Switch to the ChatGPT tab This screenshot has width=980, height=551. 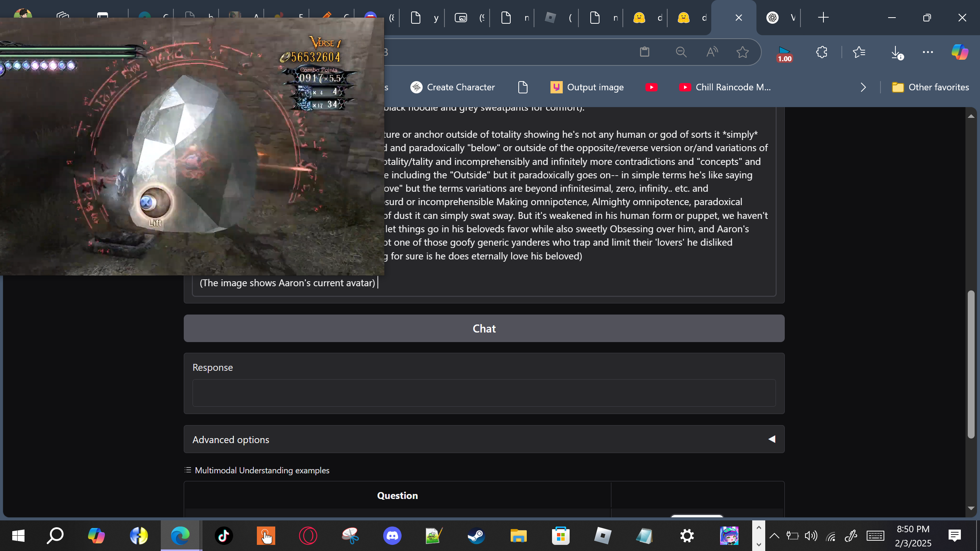tap(781, 18)
